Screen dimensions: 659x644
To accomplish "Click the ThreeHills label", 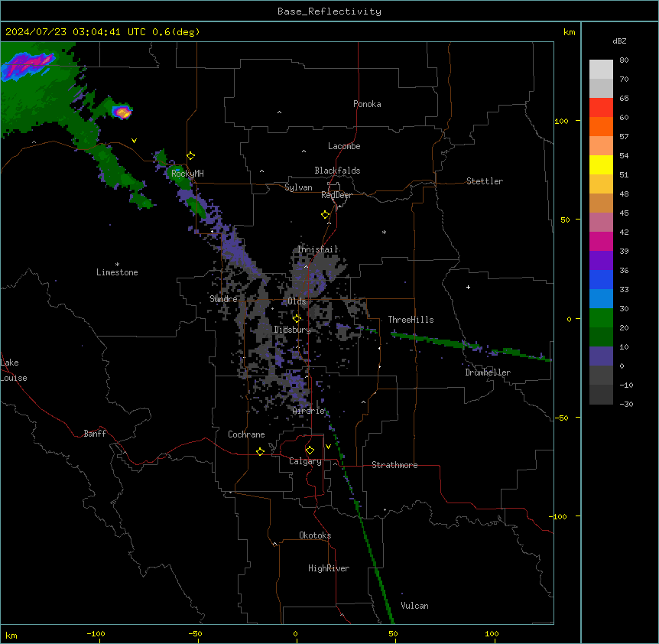I will tap(411, 320).
